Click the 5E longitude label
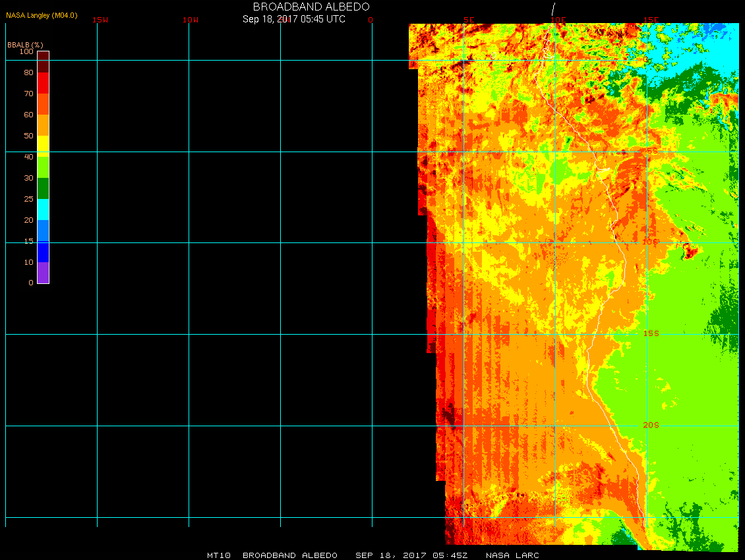The height and width of the screenshot is (560, 745). click(x=469, y=20)
